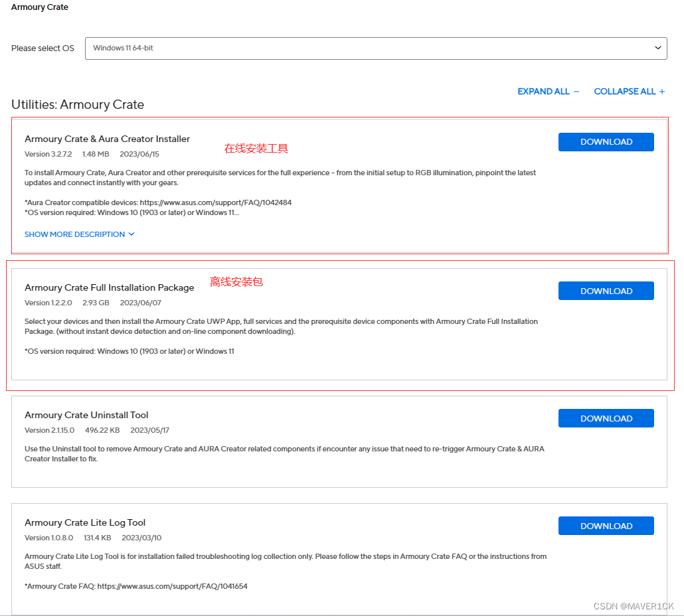This screenshot has width=684, height=616.
Task: Download Armoury Crate Lite Log Tool
Action: click(606, 526)
